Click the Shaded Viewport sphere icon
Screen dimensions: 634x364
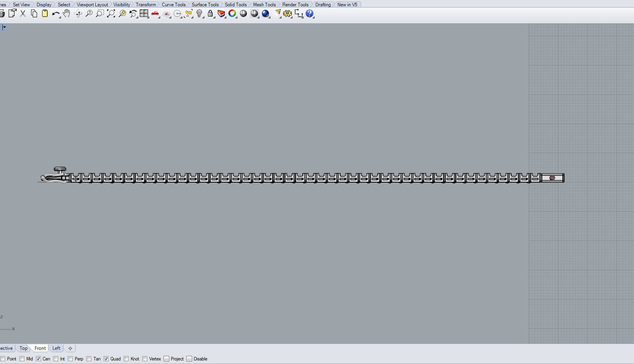(x=243, y=13)
